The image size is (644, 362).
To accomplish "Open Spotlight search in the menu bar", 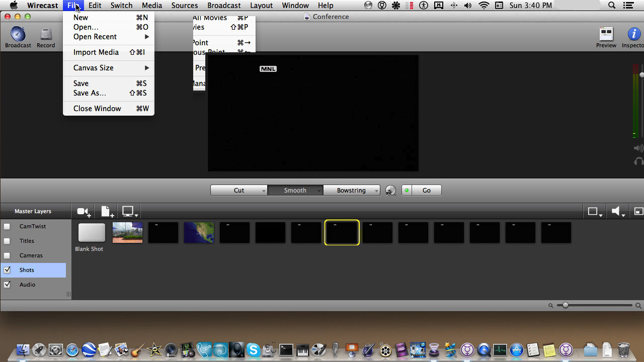I will pos(612,6).
